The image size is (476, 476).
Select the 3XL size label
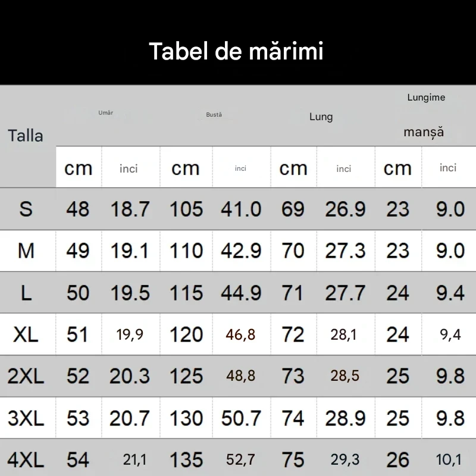click(26, 418)
